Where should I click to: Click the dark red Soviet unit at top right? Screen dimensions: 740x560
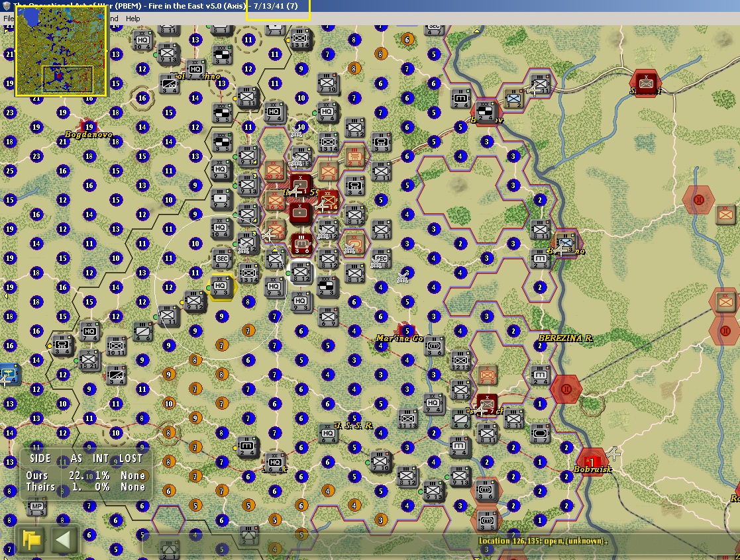(645, 83)
